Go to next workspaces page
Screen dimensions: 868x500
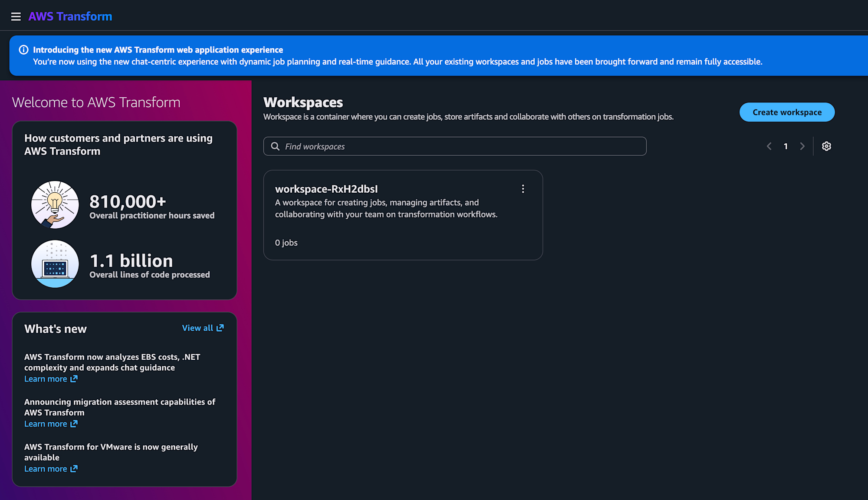802,146
